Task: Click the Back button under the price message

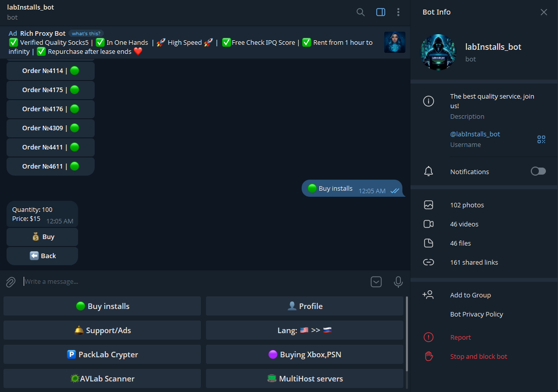Action: (x=42, y=256)
